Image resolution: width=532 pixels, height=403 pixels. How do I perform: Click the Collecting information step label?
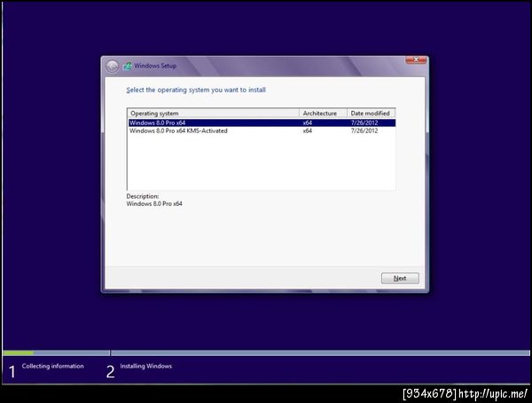[52, 366]
